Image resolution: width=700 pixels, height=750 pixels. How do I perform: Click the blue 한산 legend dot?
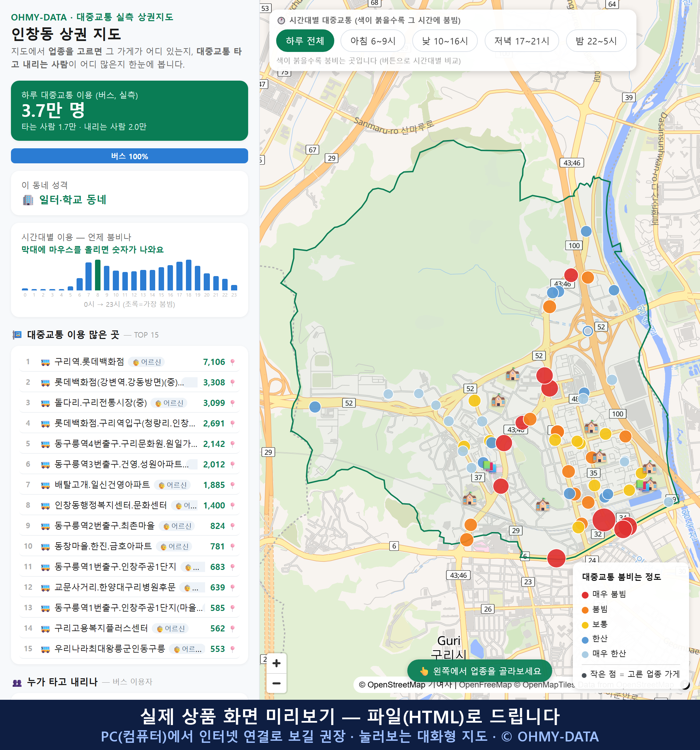[x=585, y=640]
